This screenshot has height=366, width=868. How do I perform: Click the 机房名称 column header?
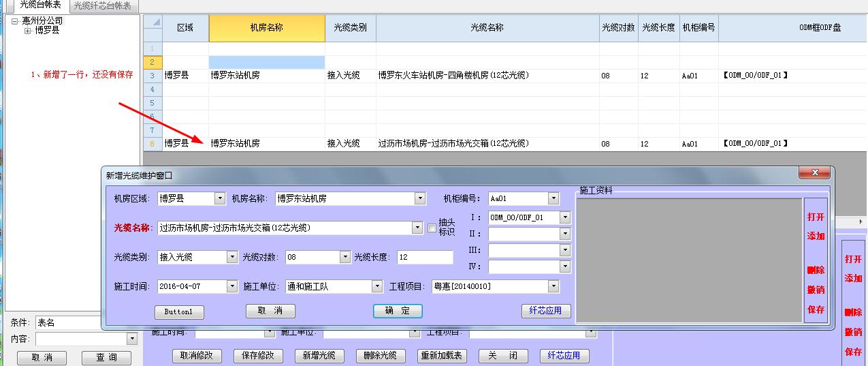[x=267, y=28]
